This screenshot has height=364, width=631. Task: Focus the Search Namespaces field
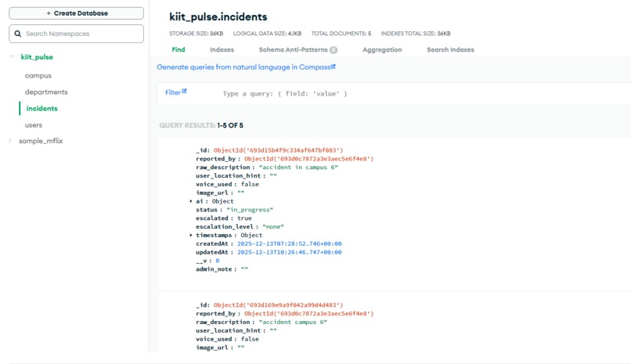coord(76,34)
